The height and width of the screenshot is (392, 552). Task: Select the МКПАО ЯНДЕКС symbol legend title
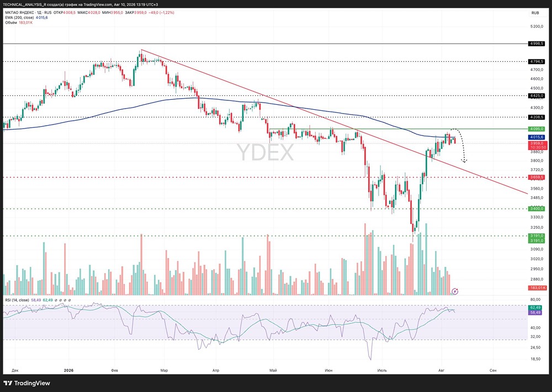pos(28,13)
